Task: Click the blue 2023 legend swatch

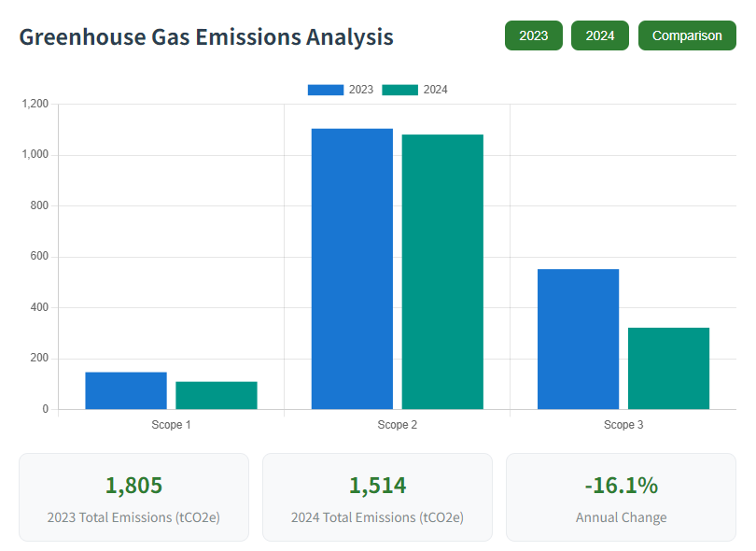Action: point(326,90)
